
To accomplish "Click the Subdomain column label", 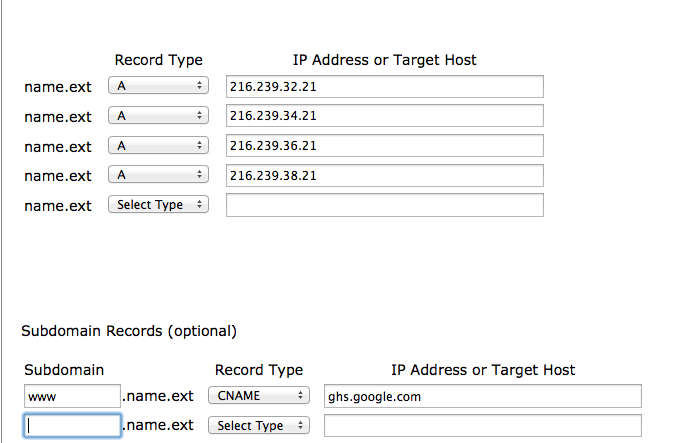I will (x=64, y=370).
